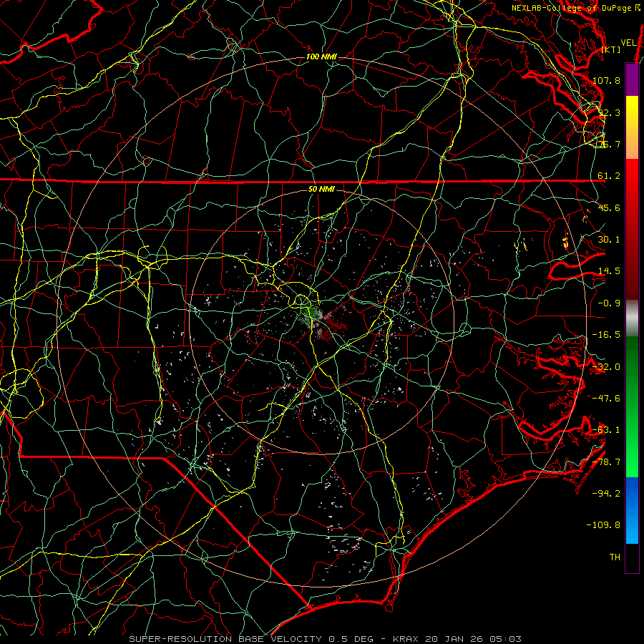The width and height of the screenshot is (644, 644).
Task: Click the "KRAX" station identifier in the caption
Action: [406, 639]
